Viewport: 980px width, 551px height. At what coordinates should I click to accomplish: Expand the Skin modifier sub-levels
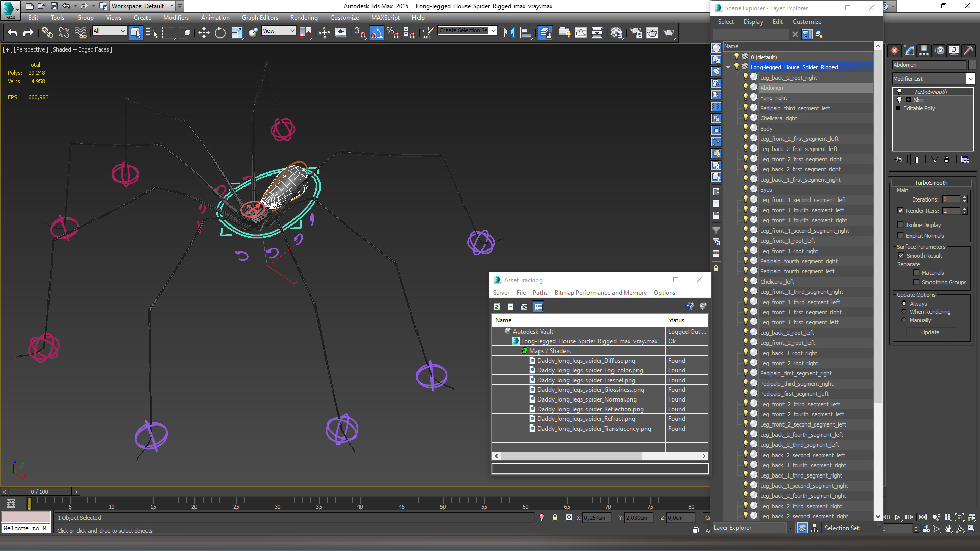click(x=908, y=100)
